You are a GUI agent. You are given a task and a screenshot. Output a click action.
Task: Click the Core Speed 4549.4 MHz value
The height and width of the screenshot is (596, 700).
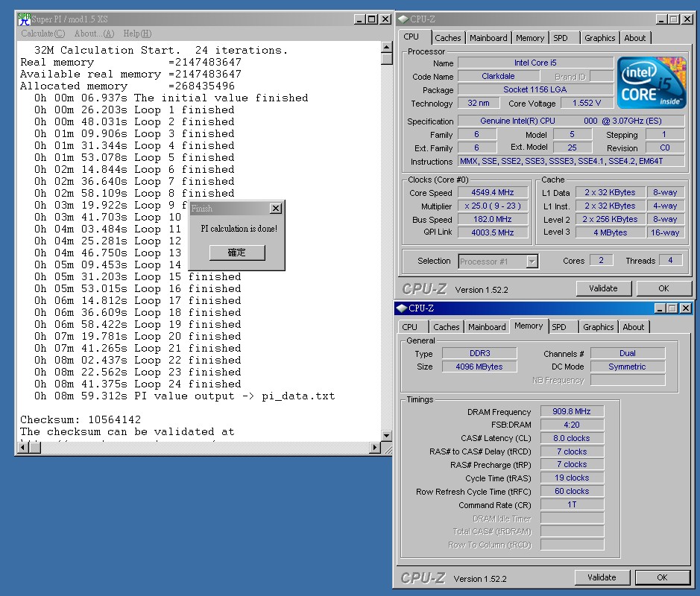click(493, 192)
